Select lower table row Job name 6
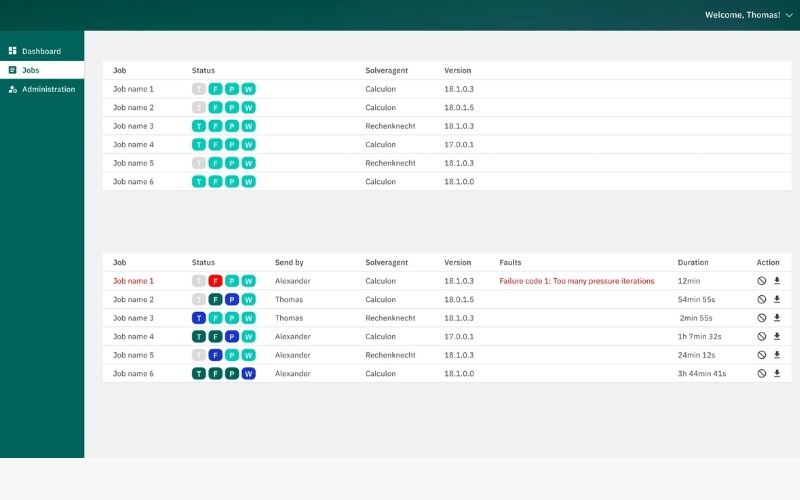 [447, 373]
